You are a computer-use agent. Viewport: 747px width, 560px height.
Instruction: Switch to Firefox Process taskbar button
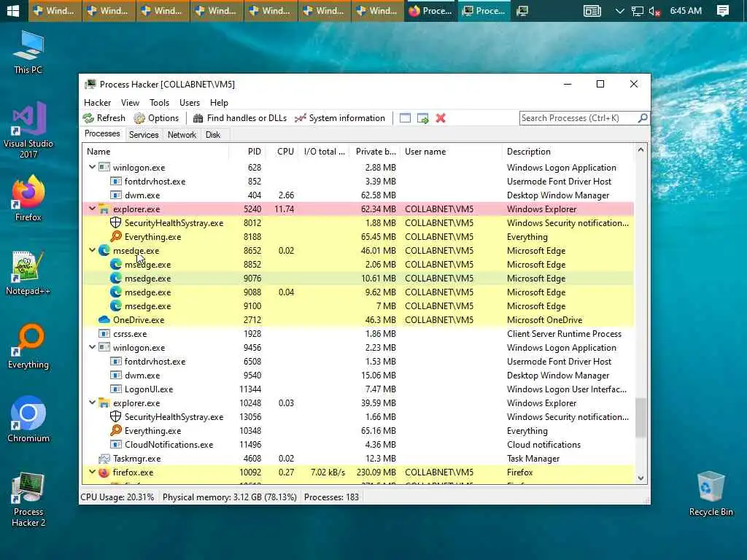click(x=430, y=10)
